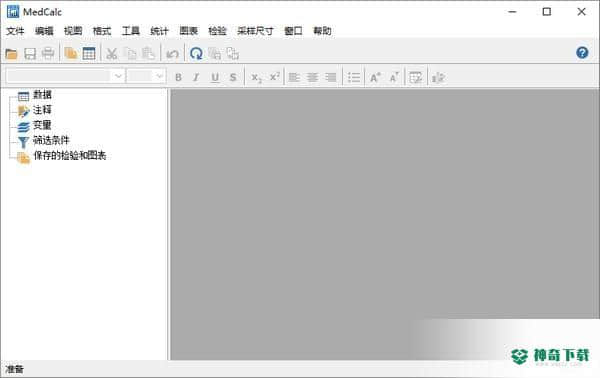Select the 筛选条件 tree item
600x378 pixels.
(51, 140)
